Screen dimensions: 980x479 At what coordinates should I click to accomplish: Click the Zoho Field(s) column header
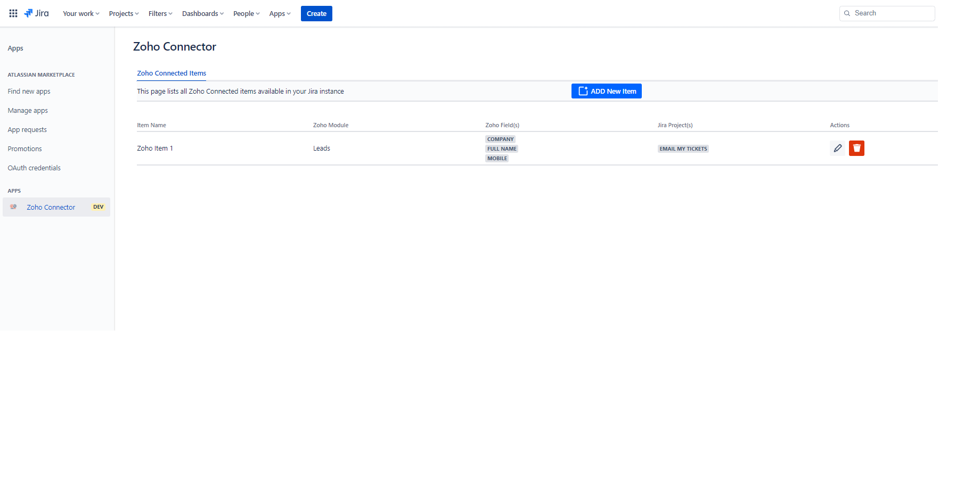click(502, 125)
